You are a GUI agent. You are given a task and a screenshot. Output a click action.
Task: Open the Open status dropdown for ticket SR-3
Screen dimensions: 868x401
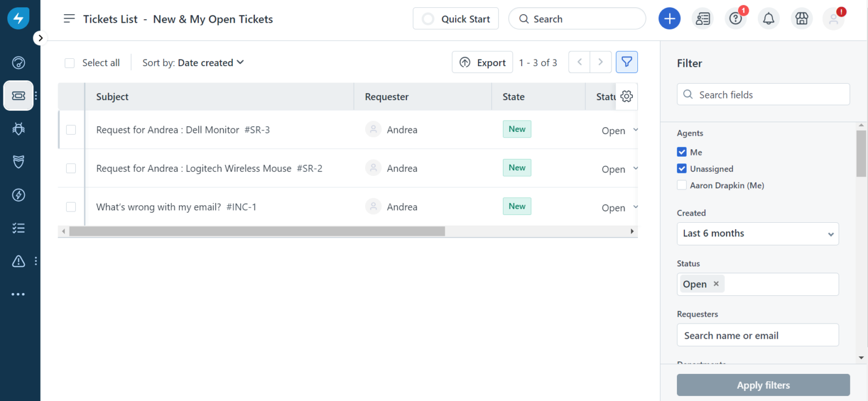pos(619,130)
